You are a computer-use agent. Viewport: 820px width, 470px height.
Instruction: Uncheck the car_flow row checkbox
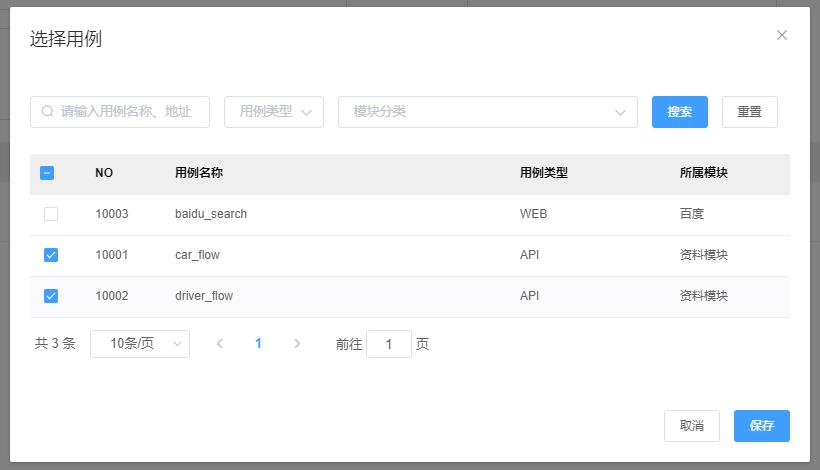[x=51, y=255]
